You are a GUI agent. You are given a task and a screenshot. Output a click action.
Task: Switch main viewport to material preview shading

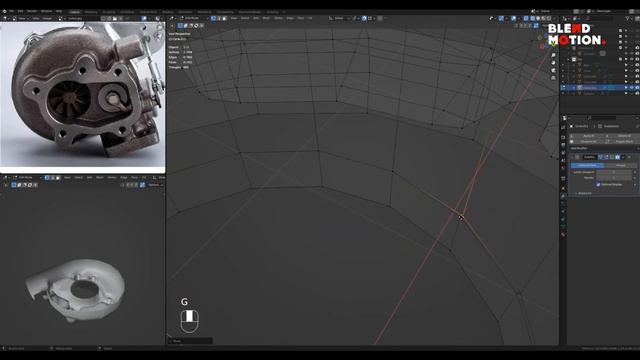coord(543,18)
